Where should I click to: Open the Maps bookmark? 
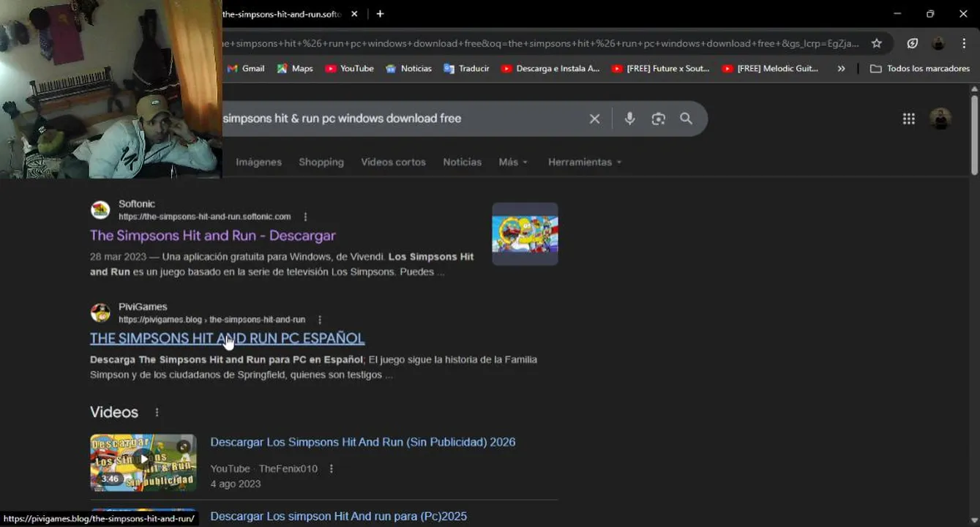[295, 68]
